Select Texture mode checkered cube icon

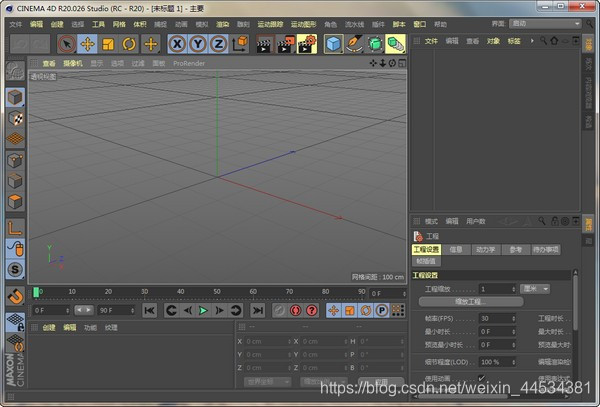pyautogui.click(x=15, y=118)
